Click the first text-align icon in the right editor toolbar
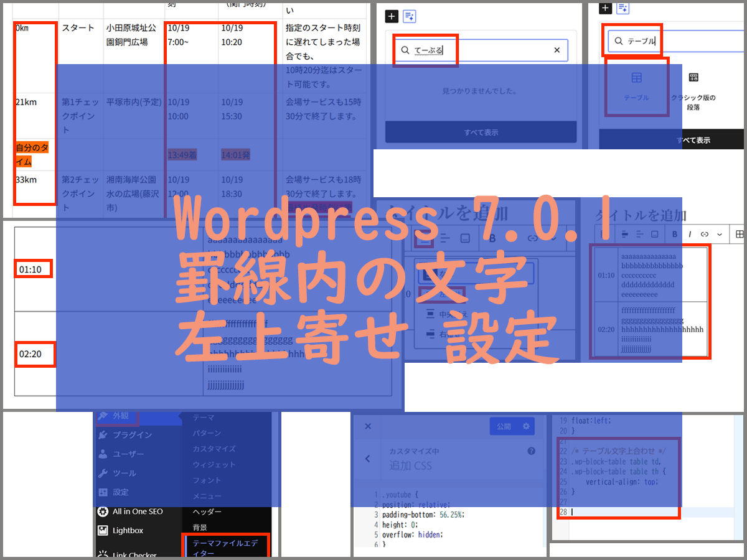 click(x=625, y=234)
